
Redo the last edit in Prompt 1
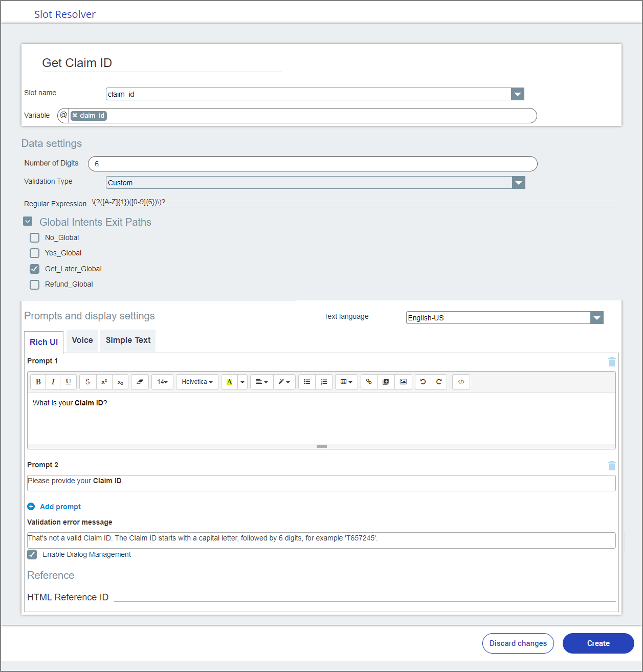[x=439, y=382]
